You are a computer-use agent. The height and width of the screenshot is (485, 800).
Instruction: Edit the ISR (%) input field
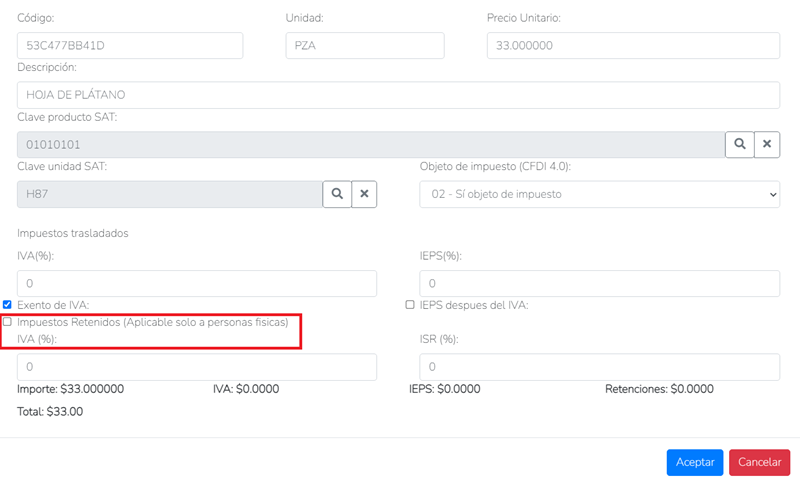[x=599, y=367]
